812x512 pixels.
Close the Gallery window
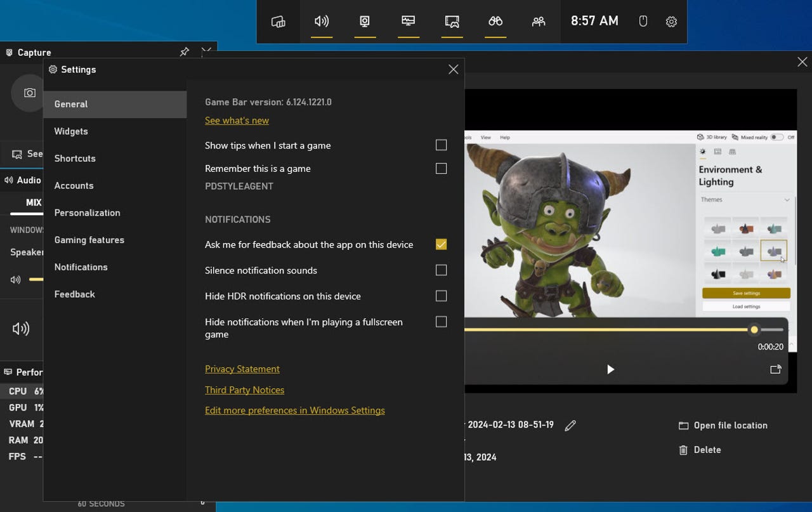click(802, 62)
